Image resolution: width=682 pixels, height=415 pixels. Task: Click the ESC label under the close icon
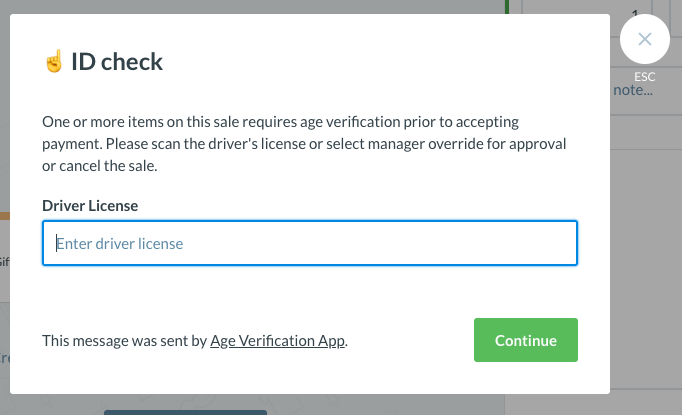click(645, 77)
